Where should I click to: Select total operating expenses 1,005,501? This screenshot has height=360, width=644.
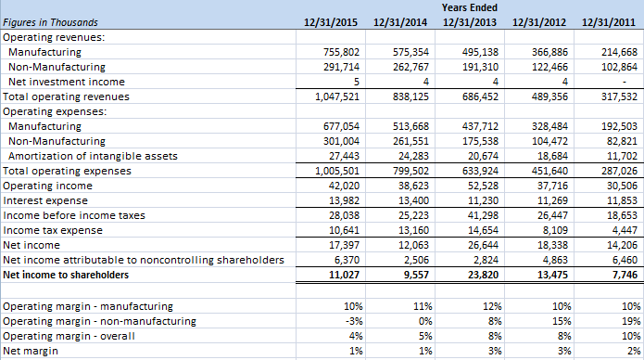tap(337, 171)
